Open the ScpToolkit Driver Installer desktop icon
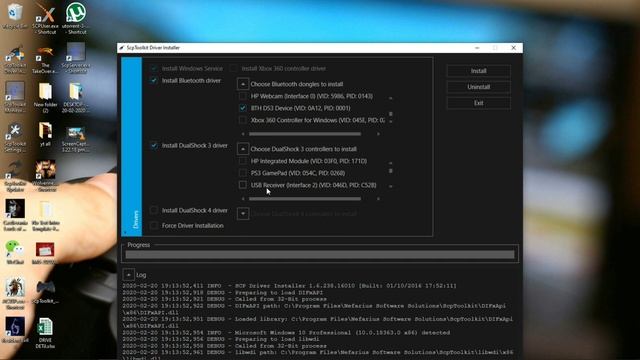640x360 pixels. 15,59
